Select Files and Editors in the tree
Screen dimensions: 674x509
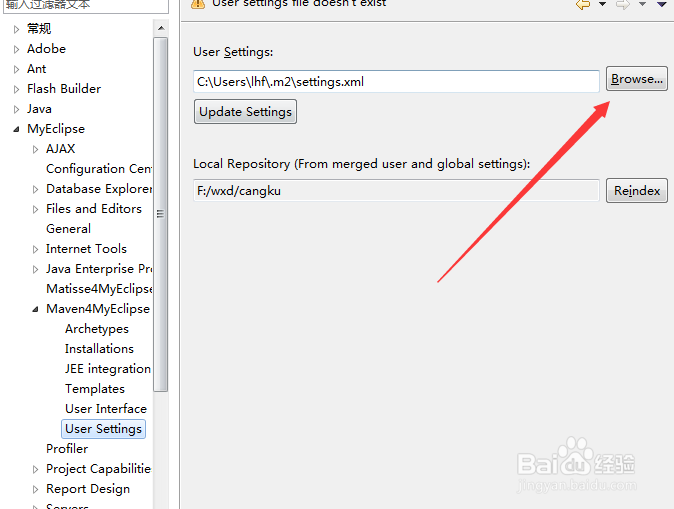pyautogui.click(x=94, y=209)
